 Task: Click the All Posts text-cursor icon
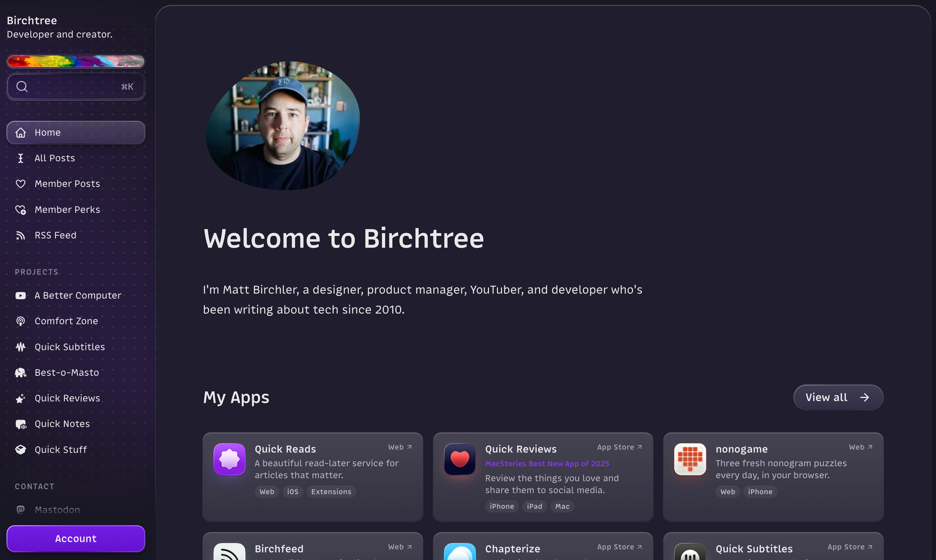20,158
